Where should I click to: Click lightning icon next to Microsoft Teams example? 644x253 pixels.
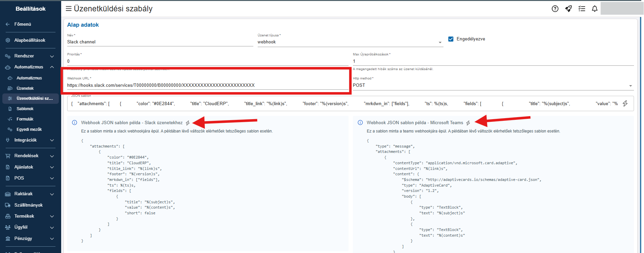click(x=468, y=123)
